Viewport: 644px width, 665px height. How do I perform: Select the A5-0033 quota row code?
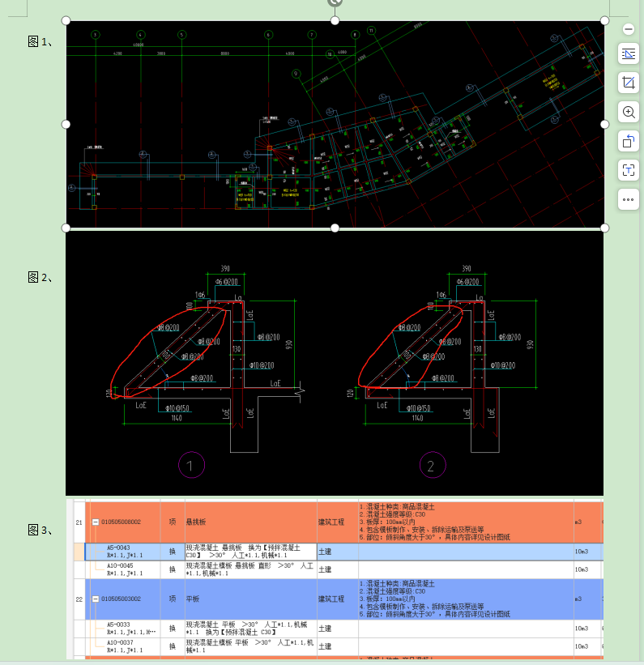click(x=118, y=625)
